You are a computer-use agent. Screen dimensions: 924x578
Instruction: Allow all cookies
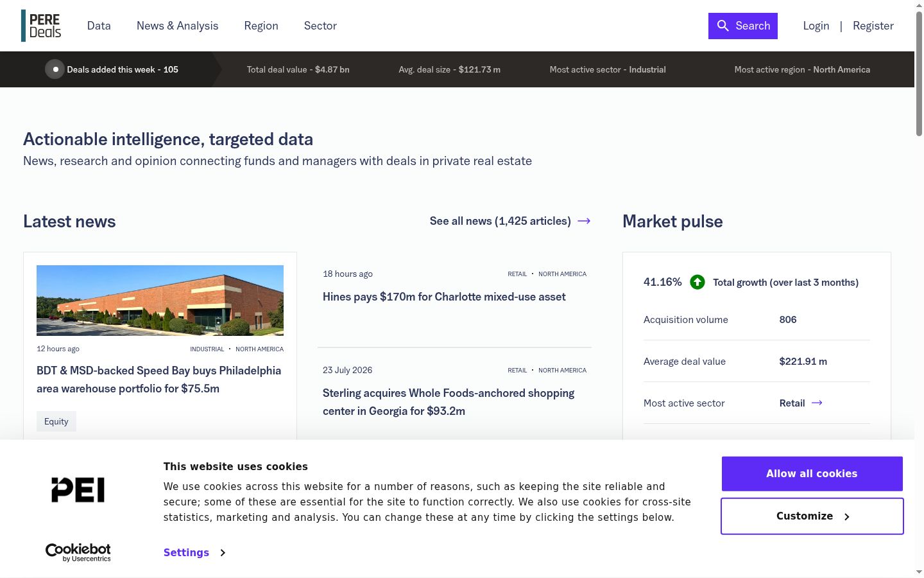tap(812, 473)
